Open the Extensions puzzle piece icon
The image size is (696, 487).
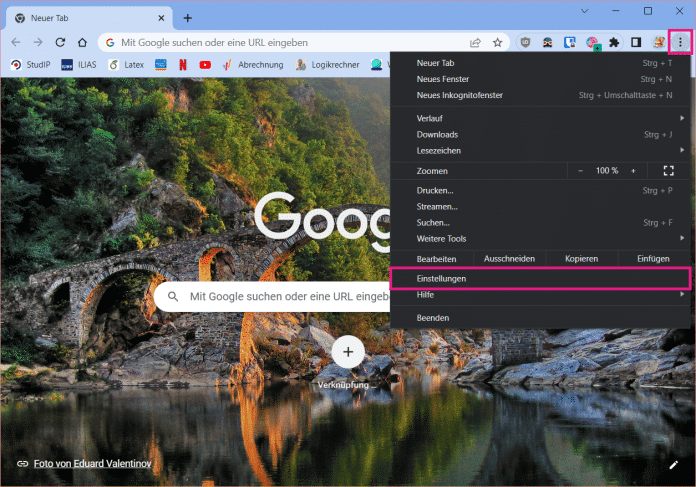614,43
